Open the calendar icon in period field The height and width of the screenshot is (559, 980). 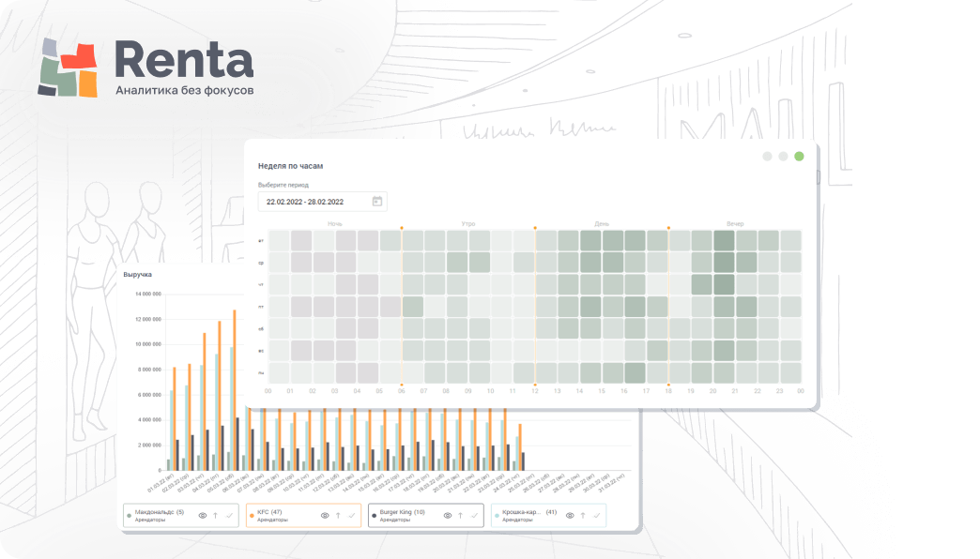tap(376, 201)
